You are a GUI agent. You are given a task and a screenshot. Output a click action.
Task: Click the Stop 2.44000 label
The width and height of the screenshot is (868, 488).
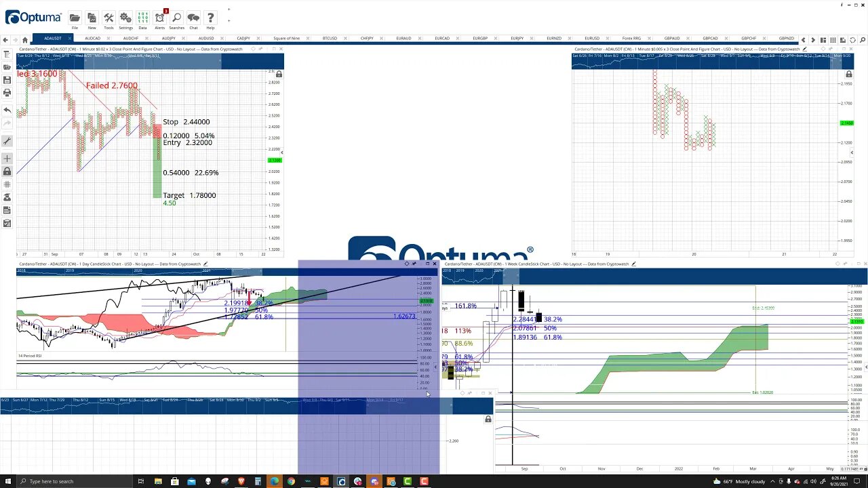(186, 122)
